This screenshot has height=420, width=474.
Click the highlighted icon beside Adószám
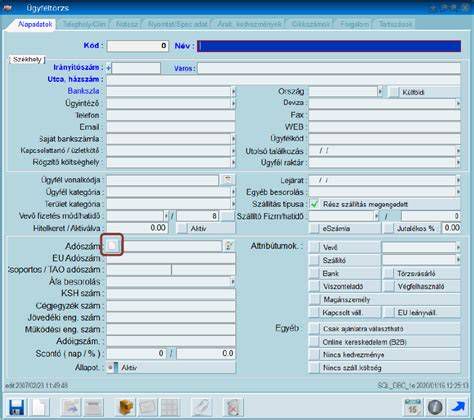point(112,245)
